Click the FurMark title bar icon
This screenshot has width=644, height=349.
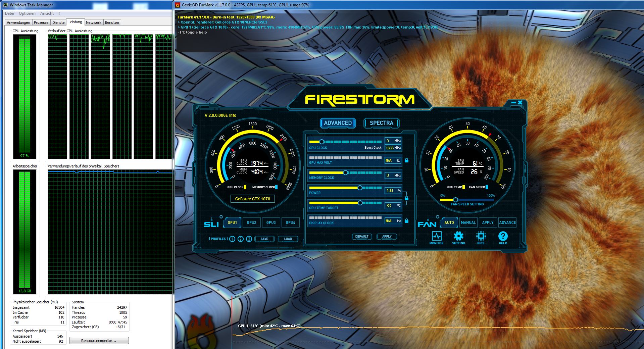[178, 5]
